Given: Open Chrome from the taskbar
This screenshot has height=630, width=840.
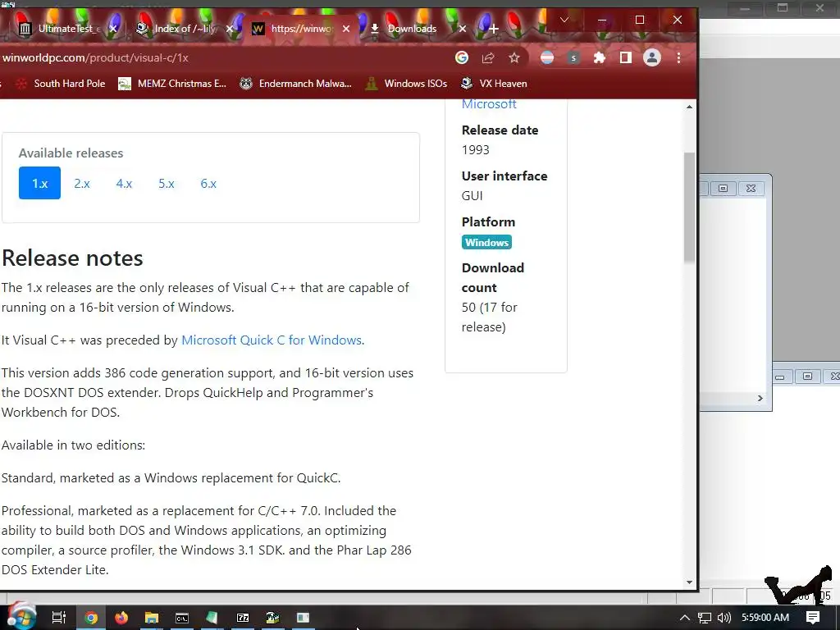Looking at the screenshot, I should pyautogui.click(x=91, y=618).
